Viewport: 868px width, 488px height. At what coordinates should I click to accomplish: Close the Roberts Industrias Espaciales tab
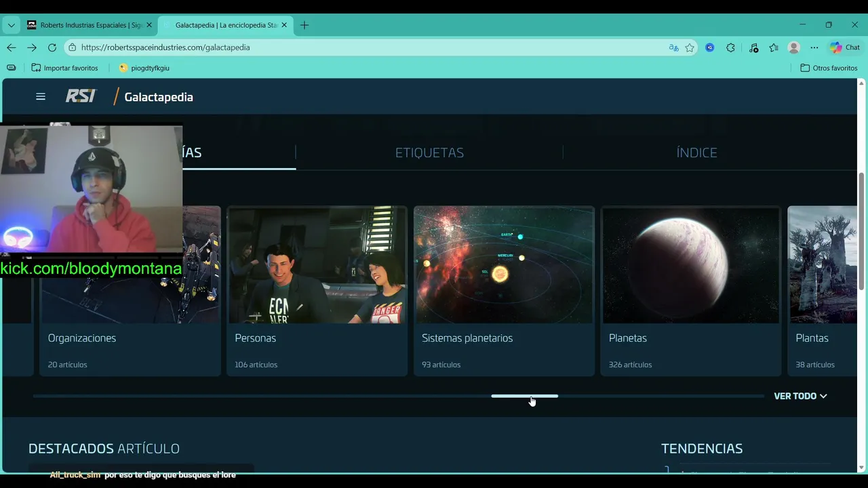pyautogui.click(x=149, y=25)
